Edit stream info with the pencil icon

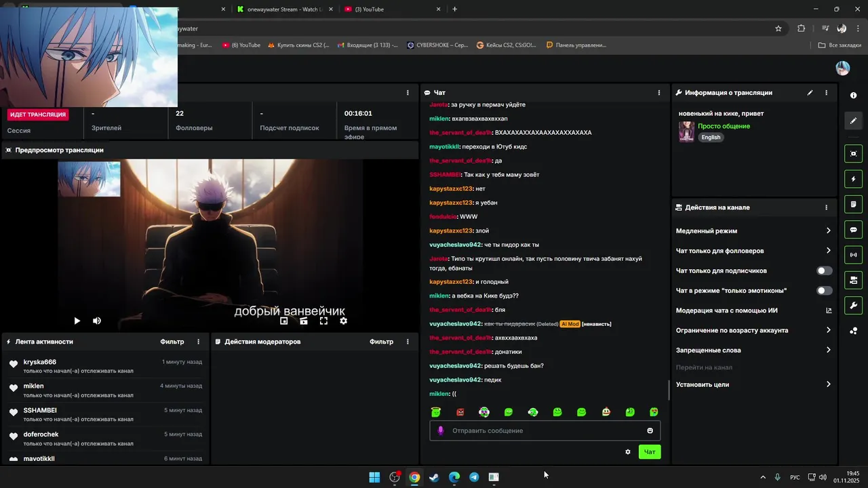coord(810,93)
